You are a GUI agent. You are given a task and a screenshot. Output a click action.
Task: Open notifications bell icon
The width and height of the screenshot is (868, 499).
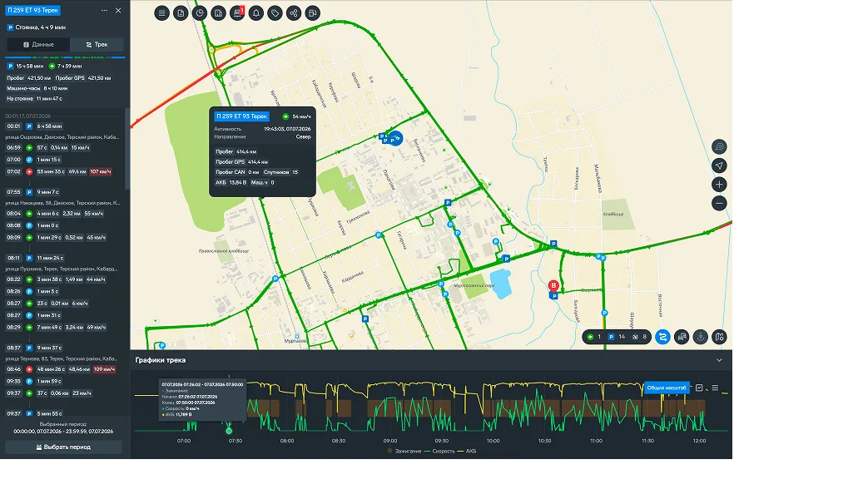click(256, 13)
